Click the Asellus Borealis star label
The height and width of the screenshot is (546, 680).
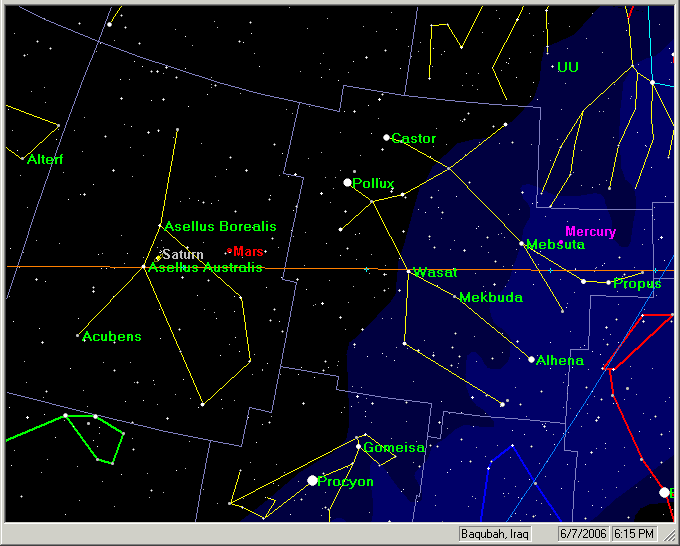tap(220, 227)
